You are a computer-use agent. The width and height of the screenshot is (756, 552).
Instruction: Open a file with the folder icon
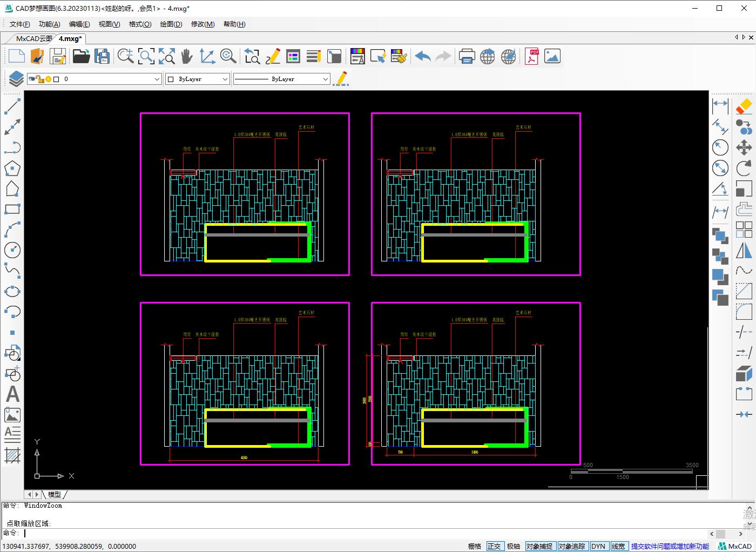click(x=81, y=56)
